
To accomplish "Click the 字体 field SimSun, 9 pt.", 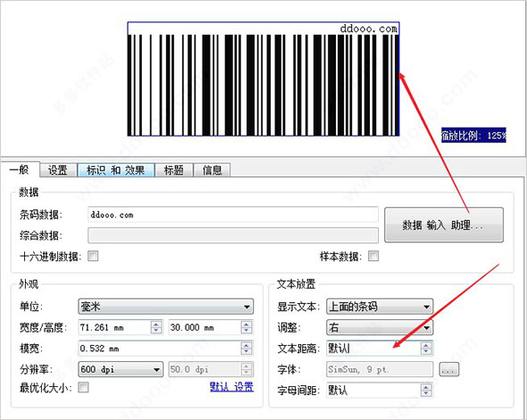I will click(x=380, y=370).
